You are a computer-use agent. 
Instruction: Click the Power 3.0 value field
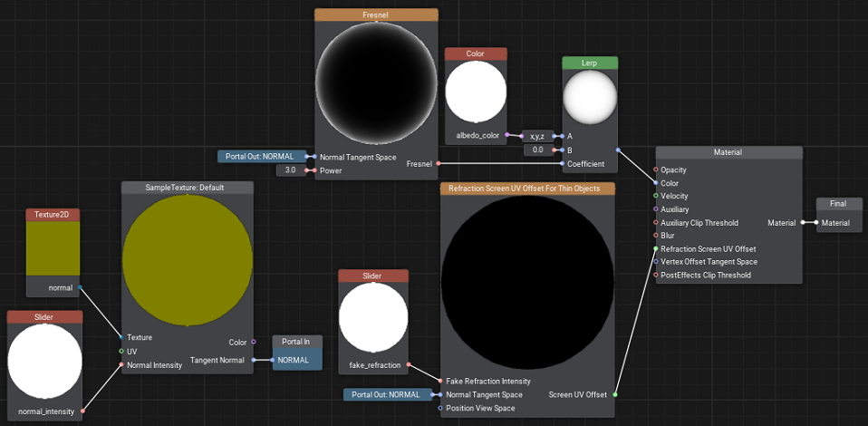tap(290, 169)
